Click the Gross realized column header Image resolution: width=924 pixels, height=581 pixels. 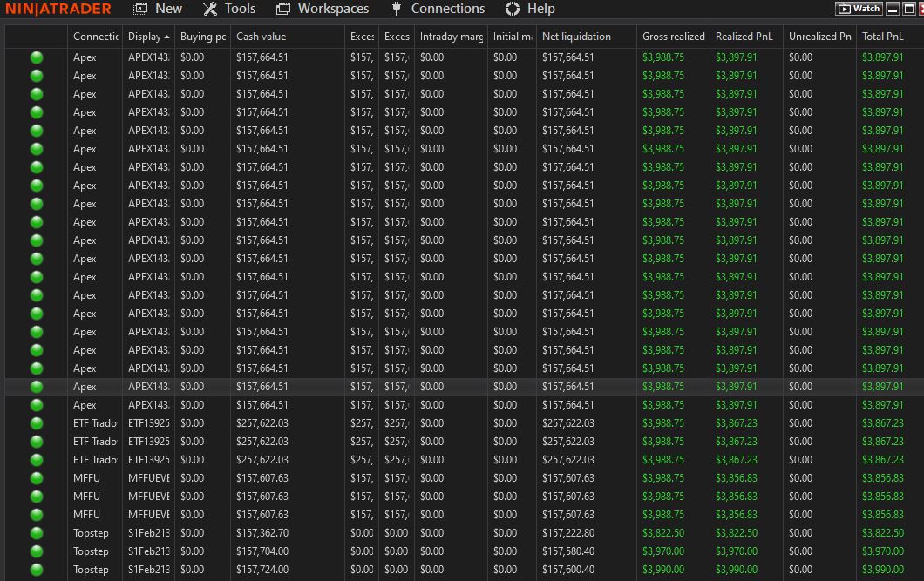point(673,37)
